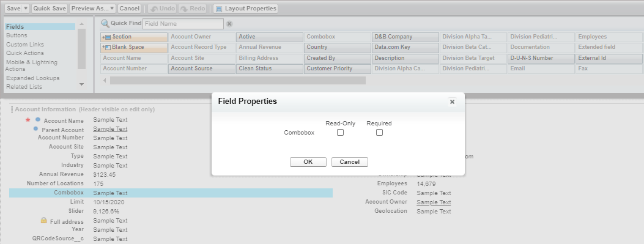Viewport: 644px width, 244px height.
Task: Select the Number of Locations layout row
Action: pyautogui.click(x=171, y=183)
